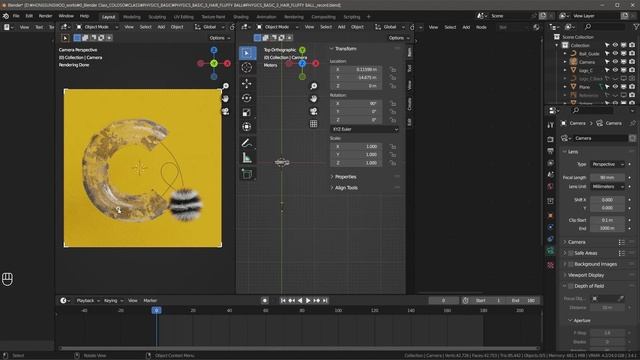Enable the Depth of Field checkbox
The image size is (640, 360).
coord(571,286)
